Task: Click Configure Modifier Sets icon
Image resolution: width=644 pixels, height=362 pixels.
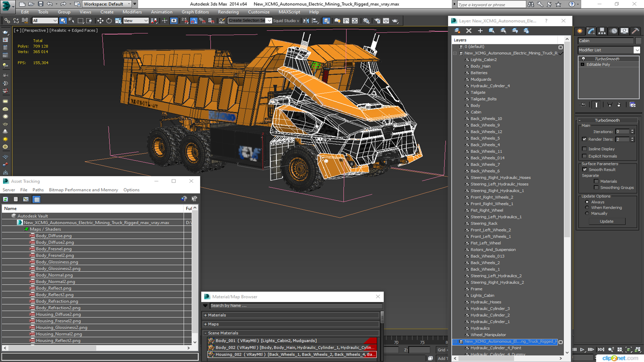Action: click(633, 105)
